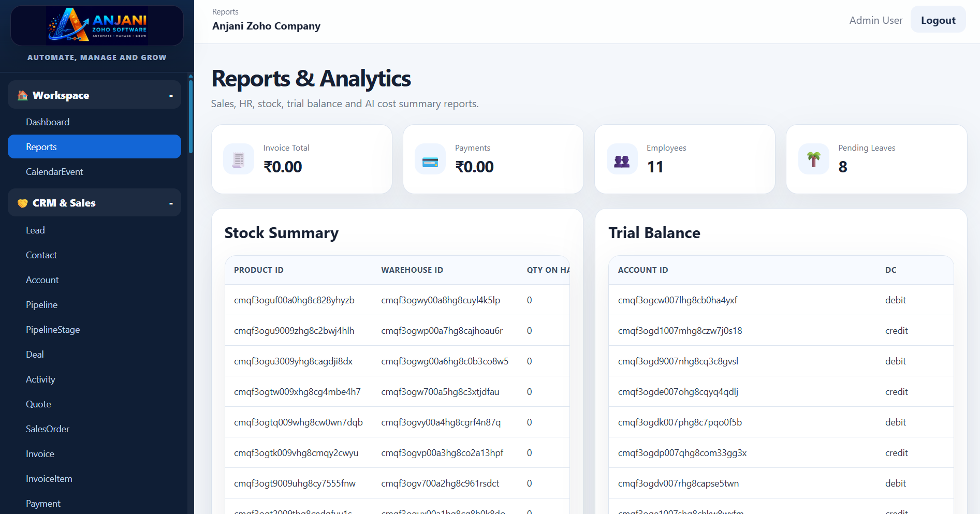The height and width of the screenshot is (514, 980).
Task: Click the Anjani Zoho Company header title
Action: (266, 26)
